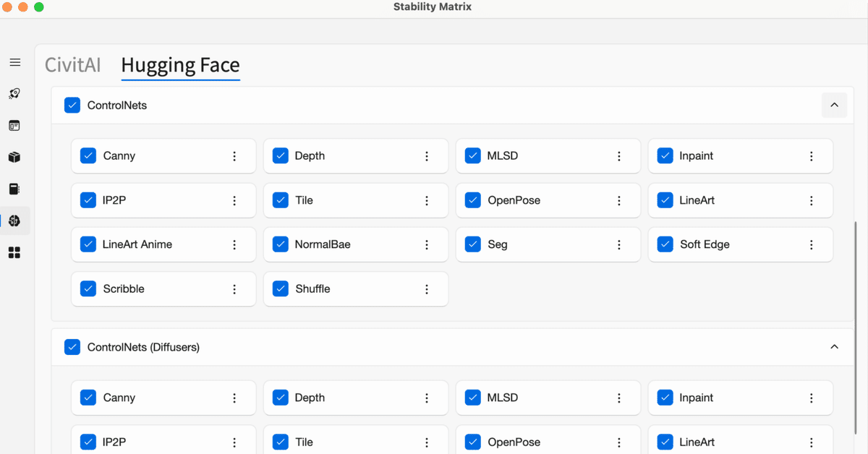
Task: Uncheck the OpenPose model checkbox
Action: click(472, 200)
